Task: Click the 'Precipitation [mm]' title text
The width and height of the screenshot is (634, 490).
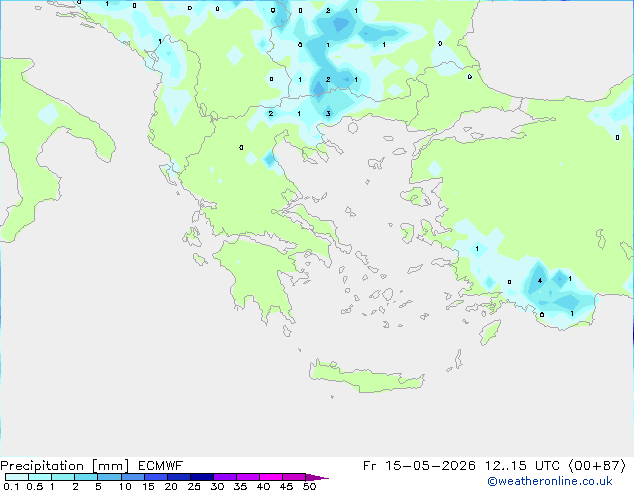Action: [65, 466]
